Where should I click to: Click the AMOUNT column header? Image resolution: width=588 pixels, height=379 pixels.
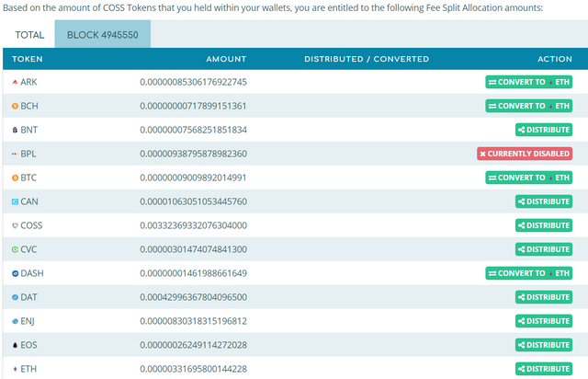pyautogui.click(x=226, y=59)
